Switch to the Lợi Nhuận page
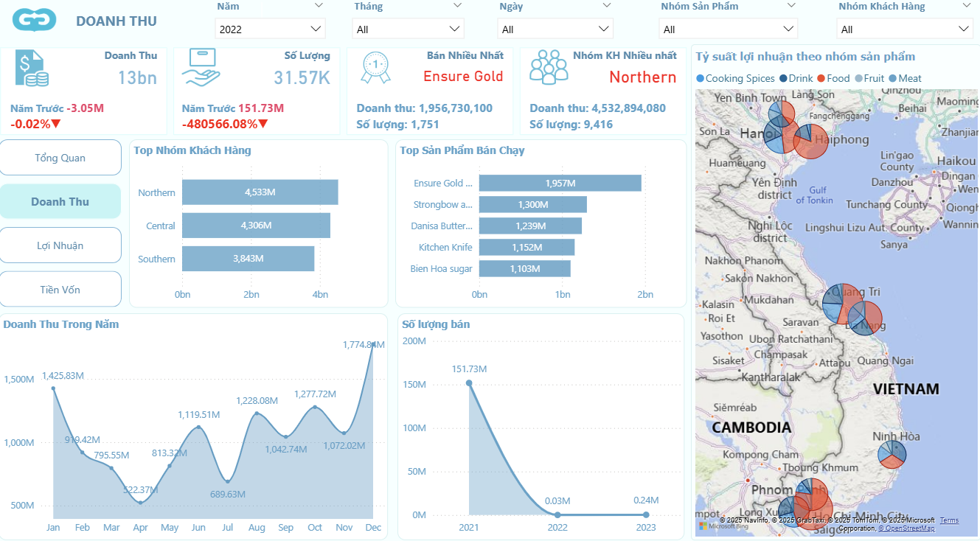This screenshot has width=980, height=541. pos(60,245)
